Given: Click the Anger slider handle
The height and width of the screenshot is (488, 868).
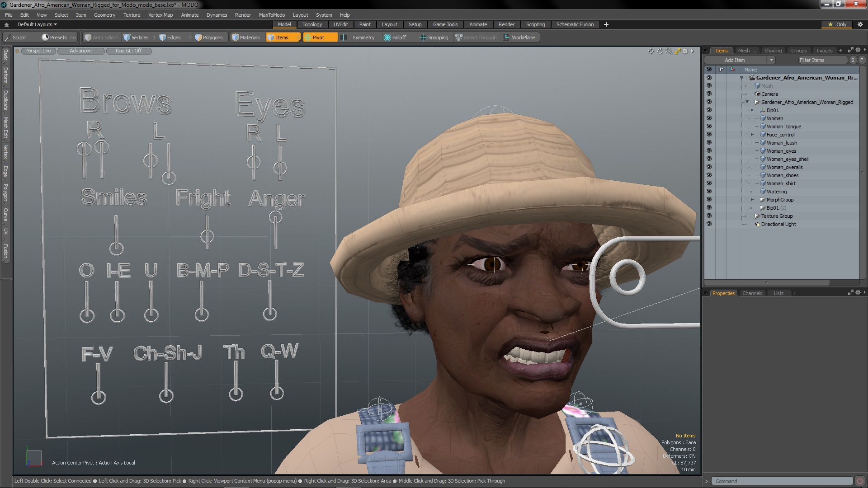Looking at the screenshot, I should (275, 218).
